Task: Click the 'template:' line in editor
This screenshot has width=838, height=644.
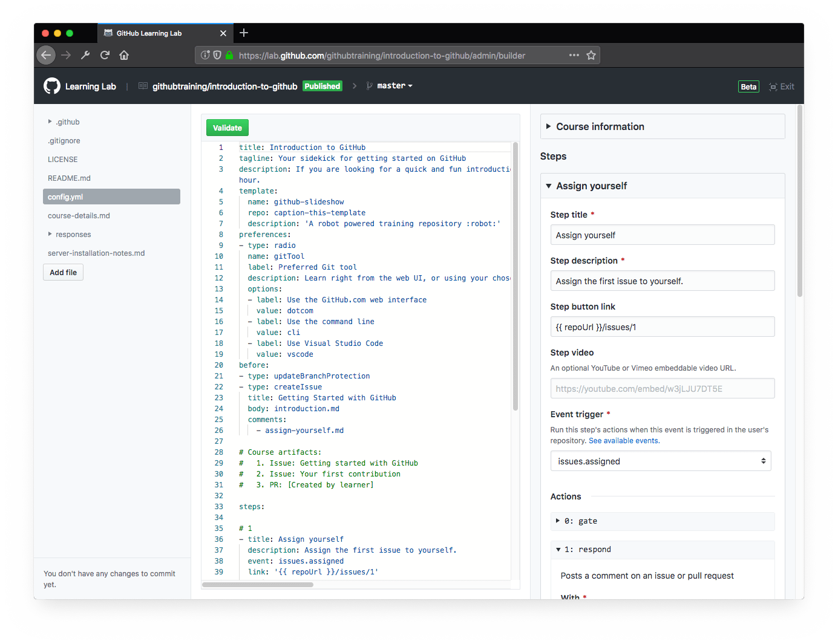Action: (258, 190)
